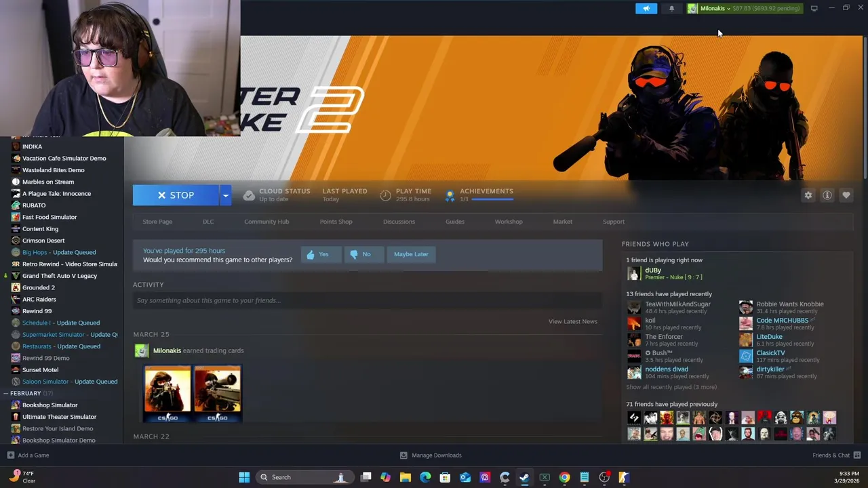868x488 pixels.
Task: Open the Market tab
Action: tap(562, 222)
